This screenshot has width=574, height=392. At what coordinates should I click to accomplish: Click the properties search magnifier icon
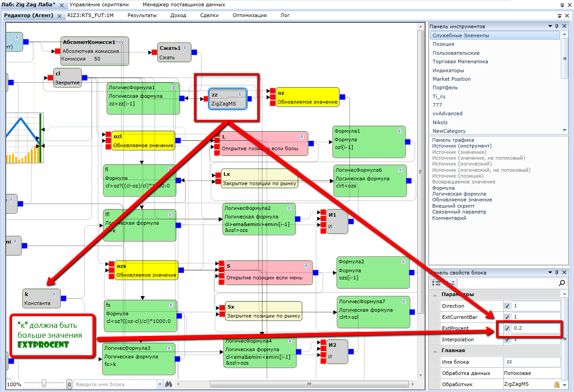(x=562, y=283)
